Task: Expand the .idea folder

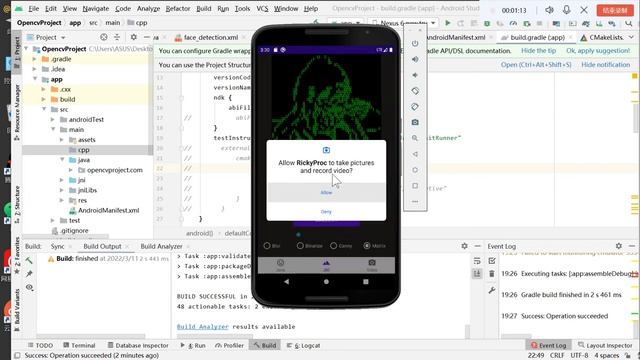Action: pyautogui.click(x=35, y=69)
